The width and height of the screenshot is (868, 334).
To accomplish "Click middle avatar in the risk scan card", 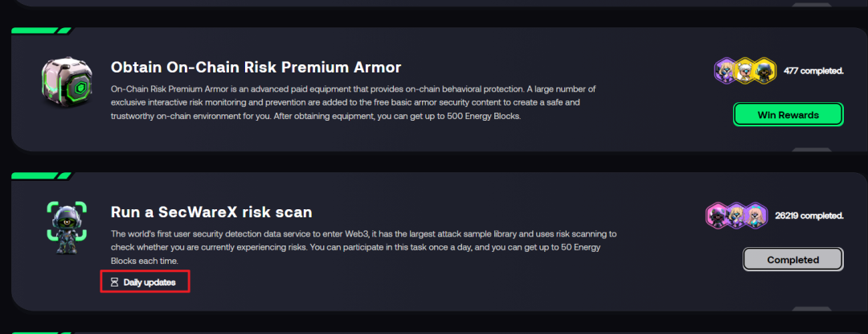I will coord(736,216).
